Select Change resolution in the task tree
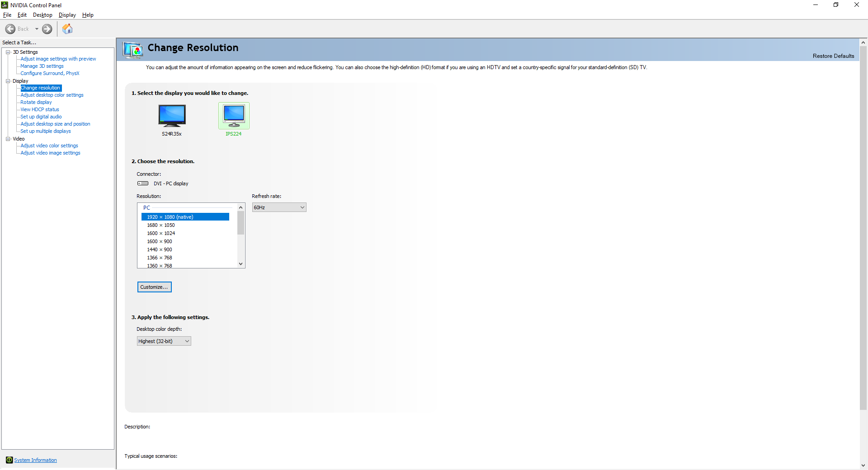The image size is (868, 470). [x=41, y=88]
